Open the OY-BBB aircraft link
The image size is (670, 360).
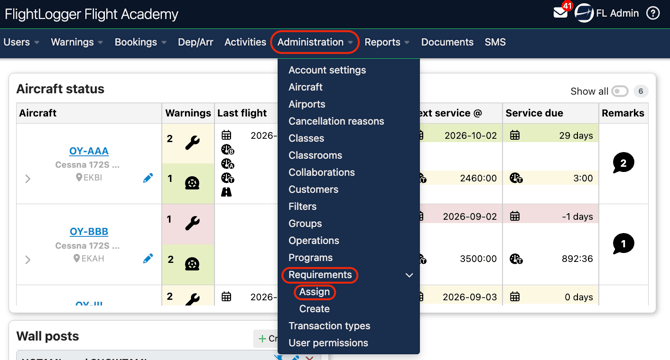click(89, 231)
